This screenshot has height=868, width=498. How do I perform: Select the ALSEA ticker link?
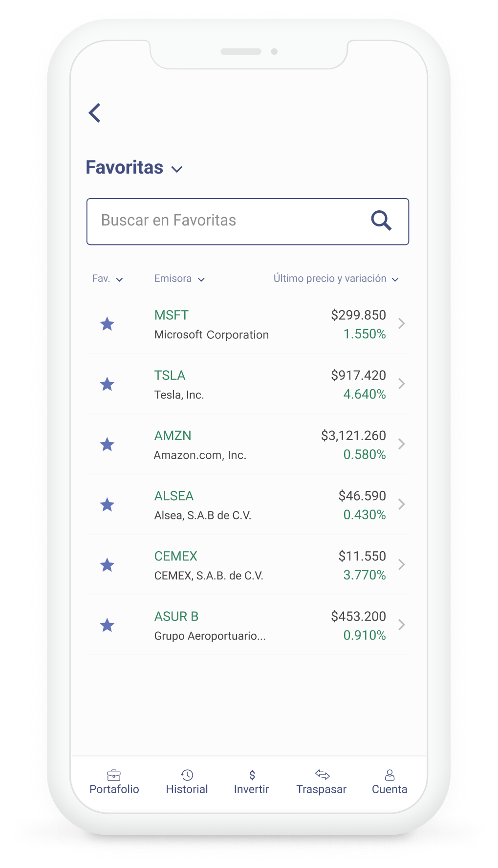coord(174,496)
